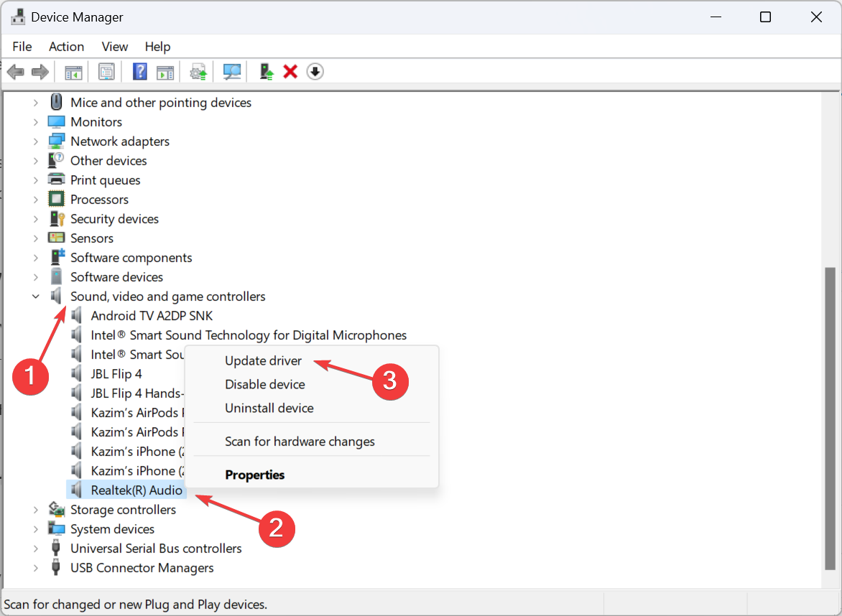
Task: Collapse Sound, video and game controllers
Action: 35,297
